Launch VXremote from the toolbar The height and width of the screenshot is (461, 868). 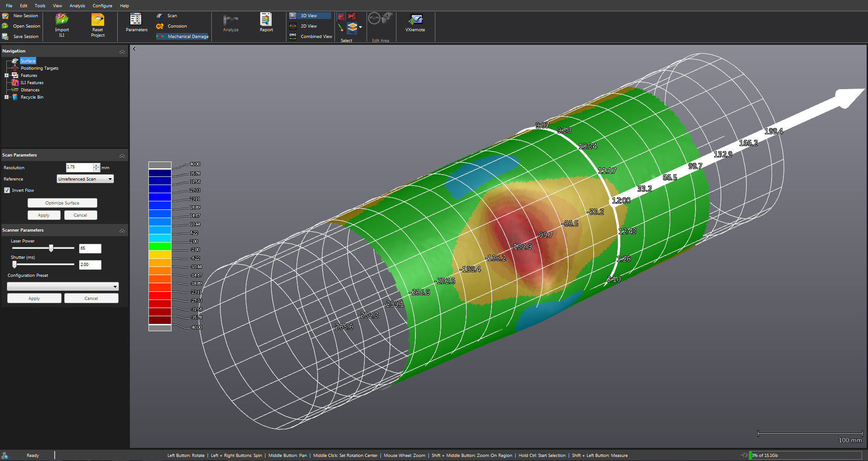[x=415, y=20]
